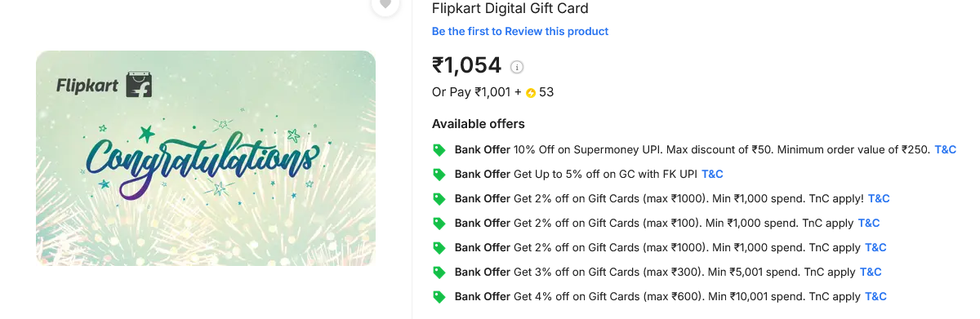Click the Available offers heading
Viewport: 980px width, 319px height.
pyautogui.click(x=479, y=124)
